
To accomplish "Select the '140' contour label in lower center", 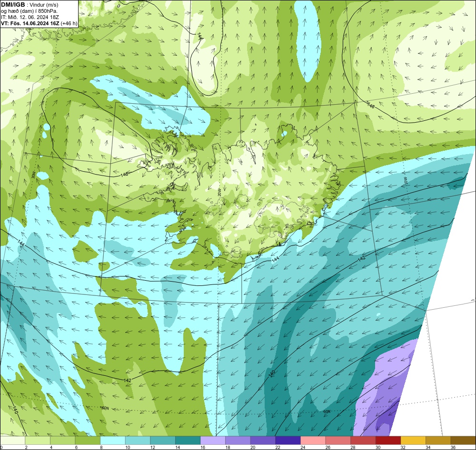I will point(272,373).
